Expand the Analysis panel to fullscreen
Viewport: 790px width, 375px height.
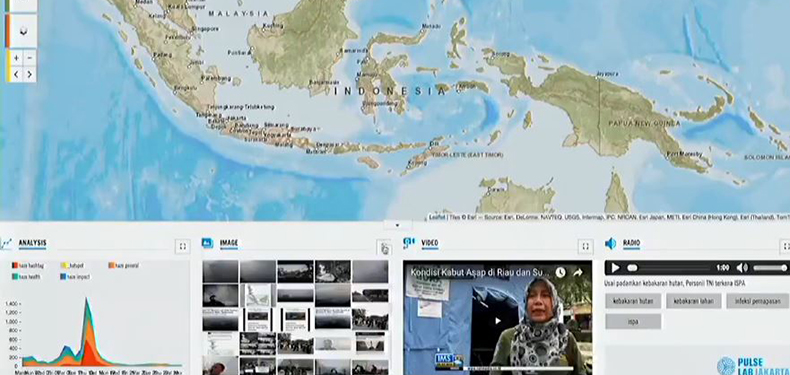tap(182, 246)
